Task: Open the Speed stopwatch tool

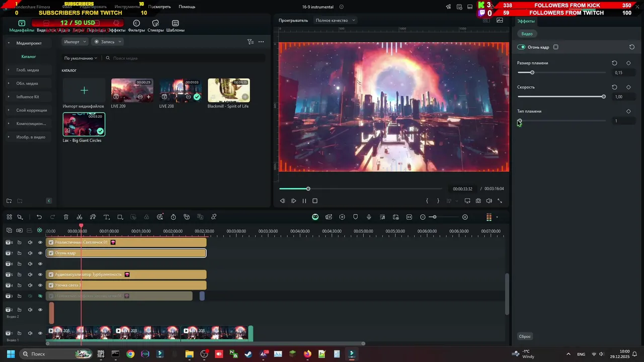Action: (x=174, y=217)
